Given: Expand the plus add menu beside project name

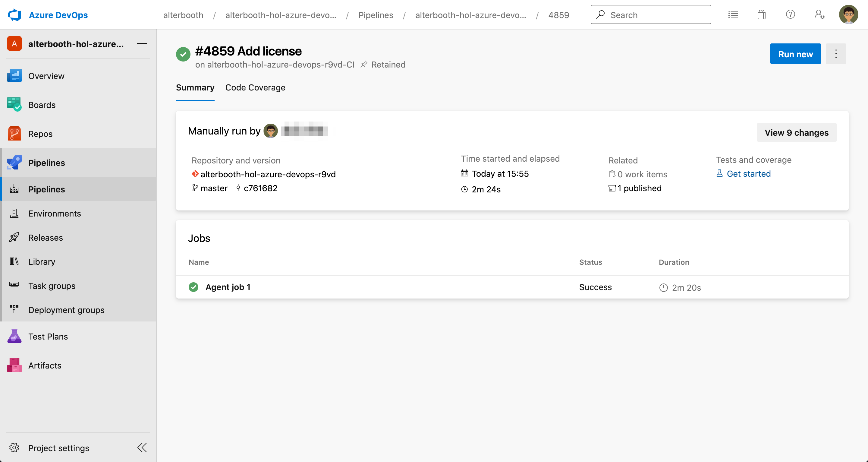Looking at the screenshot, I should pos(142,43).
